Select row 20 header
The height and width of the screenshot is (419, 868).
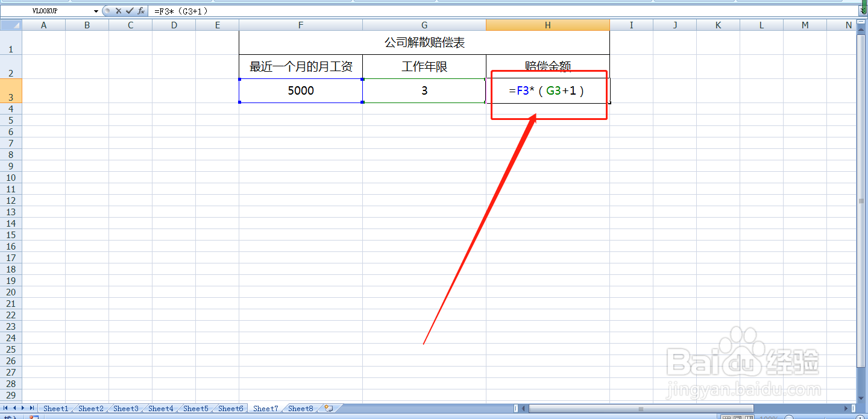(11, 292)
